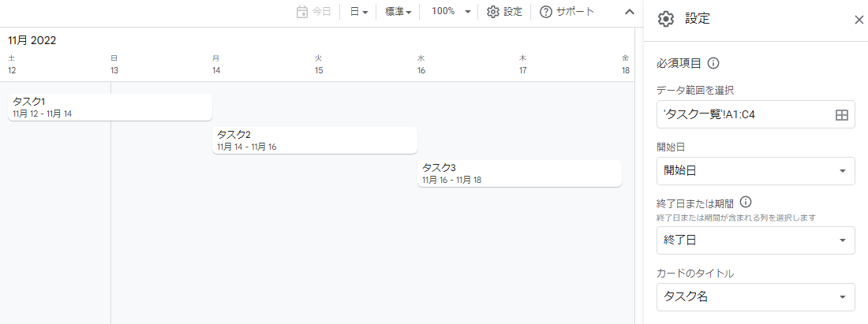Click the 11月 2022 month label
Image resolution: width=868 pixels, height=324 pixels.
[32, 40]
